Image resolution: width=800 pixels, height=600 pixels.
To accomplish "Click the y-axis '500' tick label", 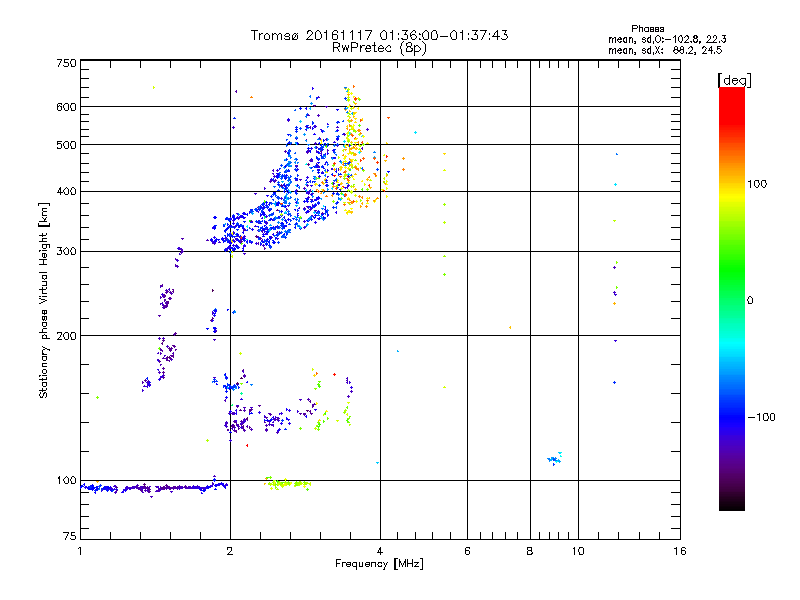I will point(66,145).
